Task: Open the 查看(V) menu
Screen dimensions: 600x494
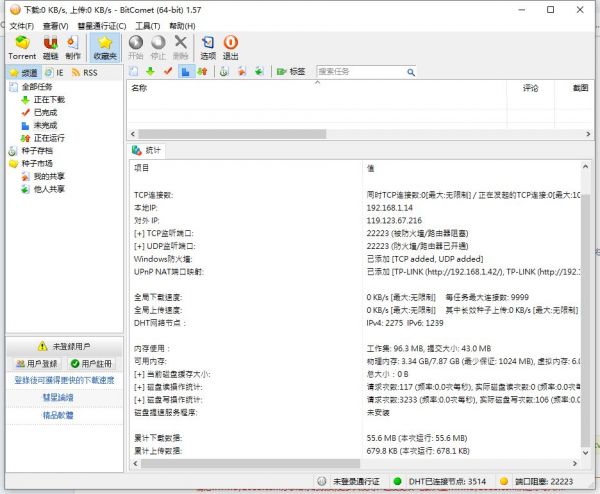Action: (x=55, y=26)
